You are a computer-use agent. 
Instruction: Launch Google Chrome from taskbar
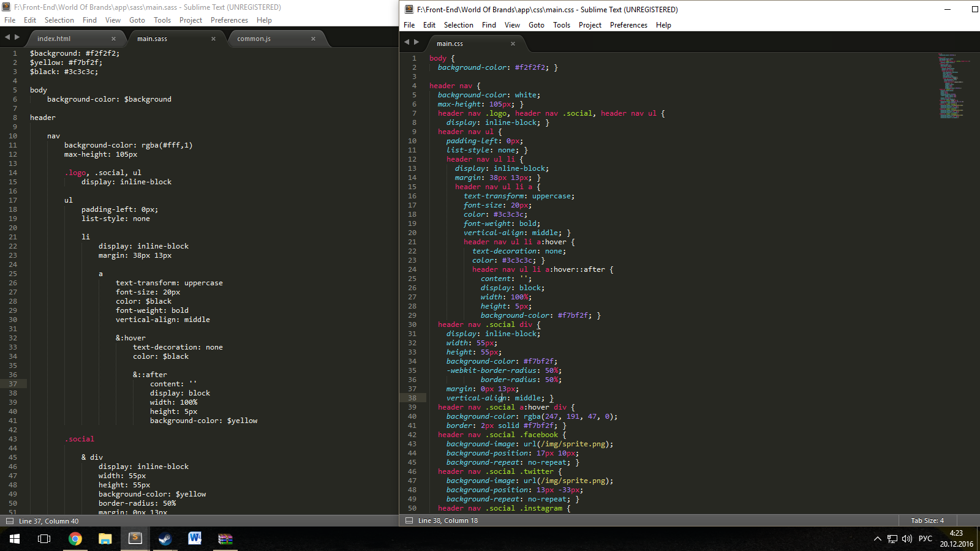coord(75,539)
